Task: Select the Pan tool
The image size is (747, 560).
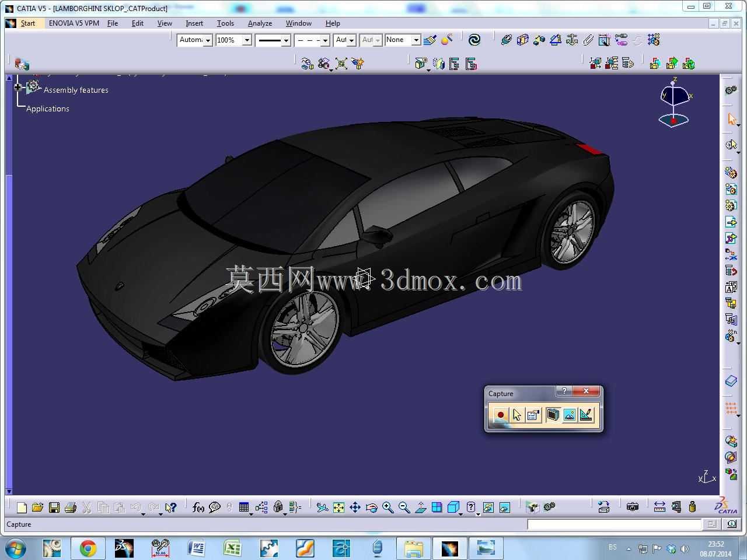Action: pyautogui.click(x=355, y=508)
